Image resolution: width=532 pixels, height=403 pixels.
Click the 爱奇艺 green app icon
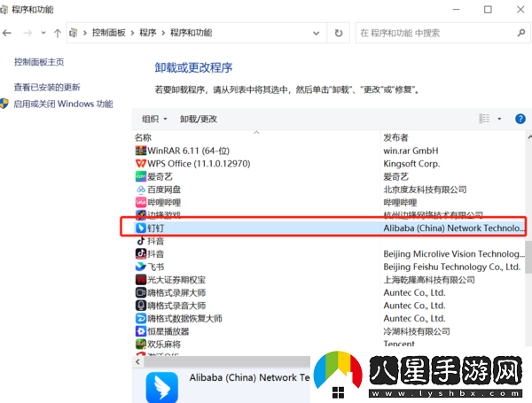coord(141,176)
